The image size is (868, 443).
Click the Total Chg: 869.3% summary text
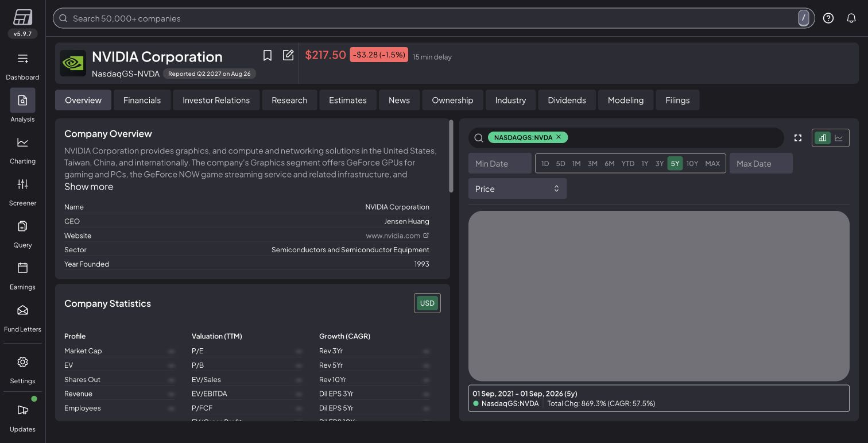[x=601, y=403]
